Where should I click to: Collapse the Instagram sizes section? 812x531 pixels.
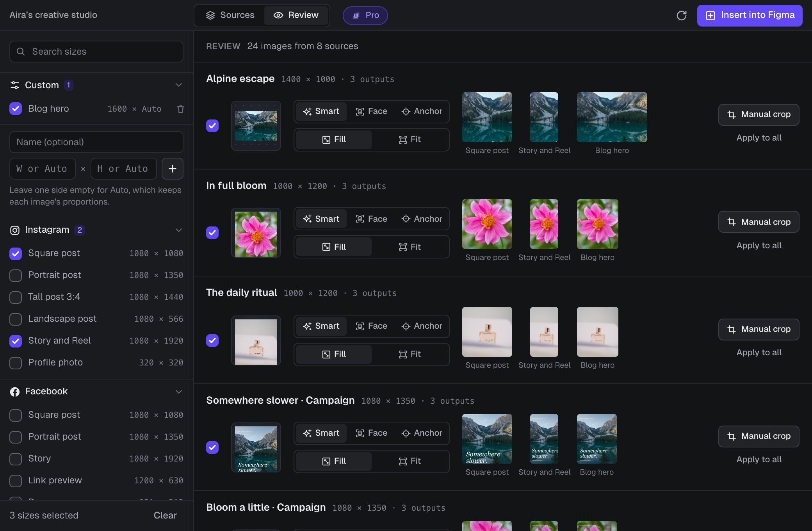[x=179, y=230]
